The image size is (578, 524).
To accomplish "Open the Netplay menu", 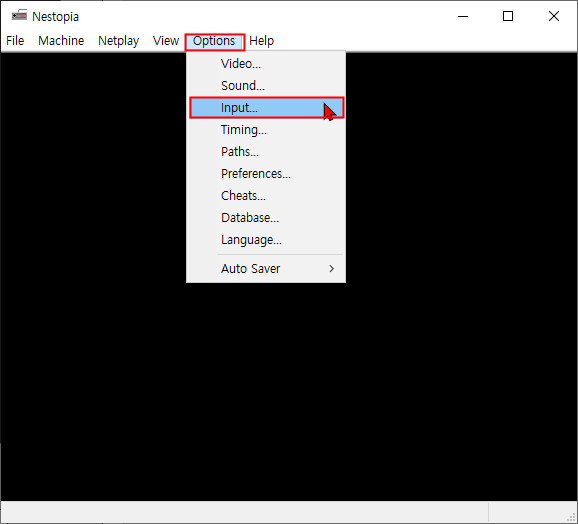I will click(x=118, y=41).
